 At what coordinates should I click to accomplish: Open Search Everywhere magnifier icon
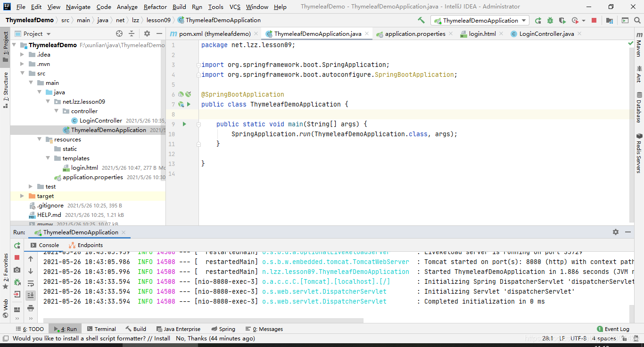(637, 20)
